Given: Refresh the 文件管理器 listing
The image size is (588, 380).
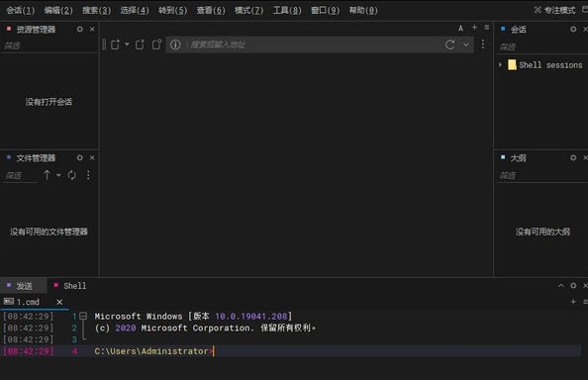Looking at the screenshot, I should [x=71, y=175].
